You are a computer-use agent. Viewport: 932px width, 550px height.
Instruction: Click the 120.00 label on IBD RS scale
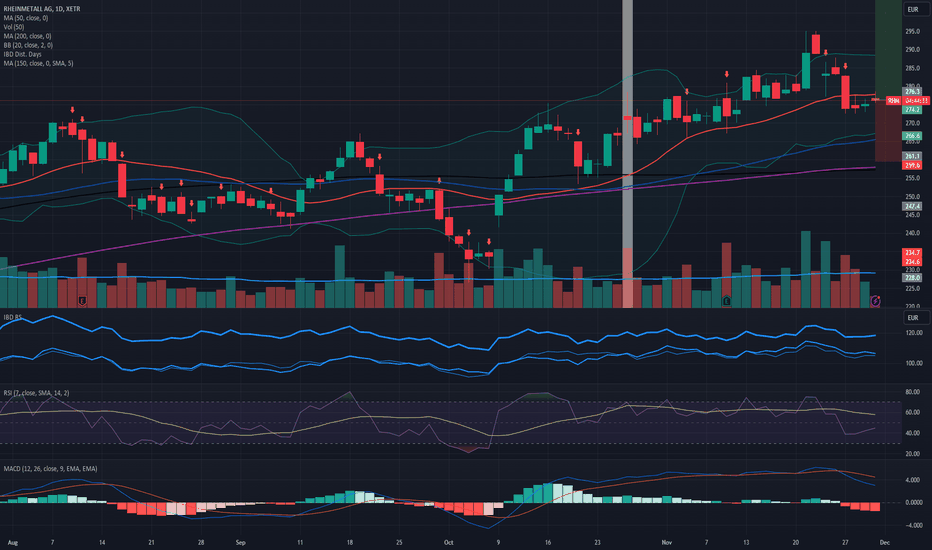pos(914,333)
